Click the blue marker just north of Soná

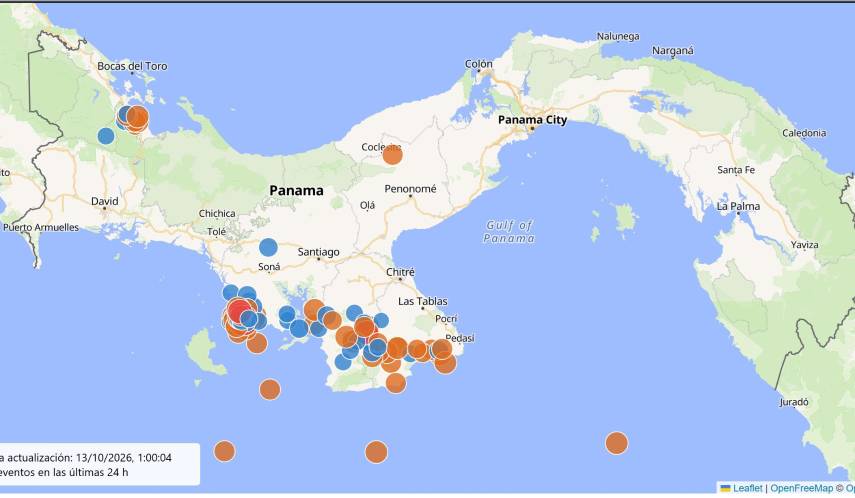(268, 247)
